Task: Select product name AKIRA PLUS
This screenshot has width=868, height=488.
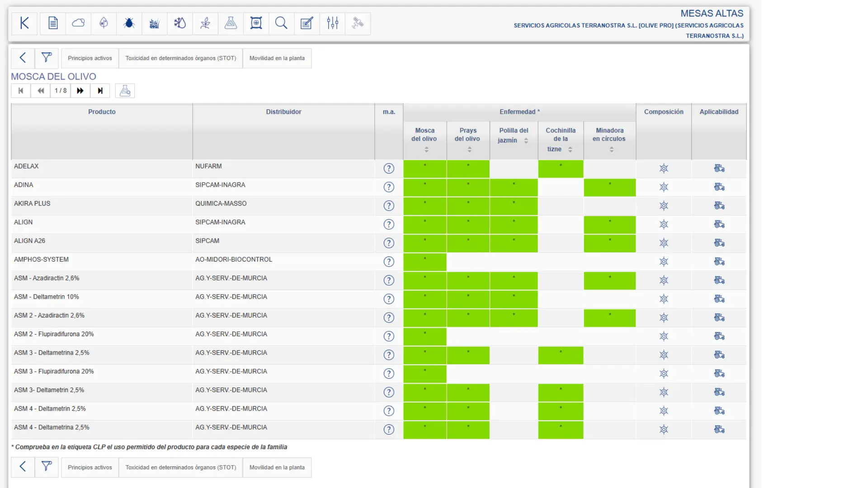Action: click(32, 203)
